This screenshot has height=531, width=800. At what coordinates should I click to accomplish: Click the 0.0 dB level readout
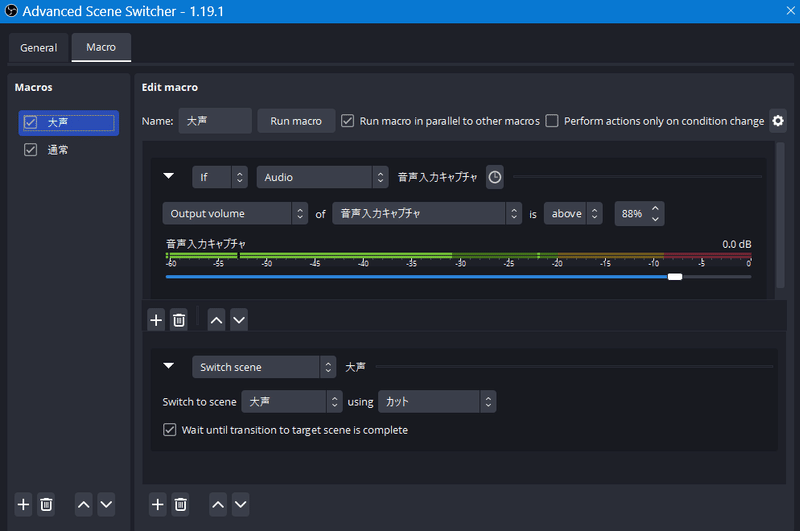(x=737, y=244)
